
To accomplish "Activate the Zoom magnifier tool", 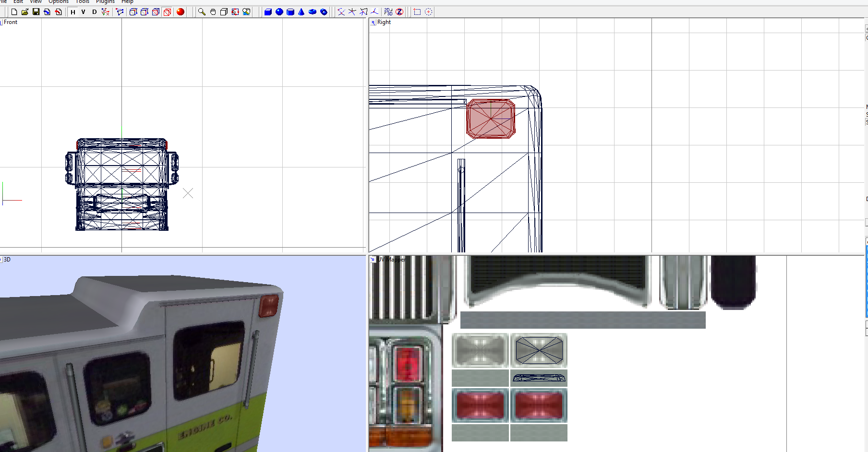I will click(201, 12).
